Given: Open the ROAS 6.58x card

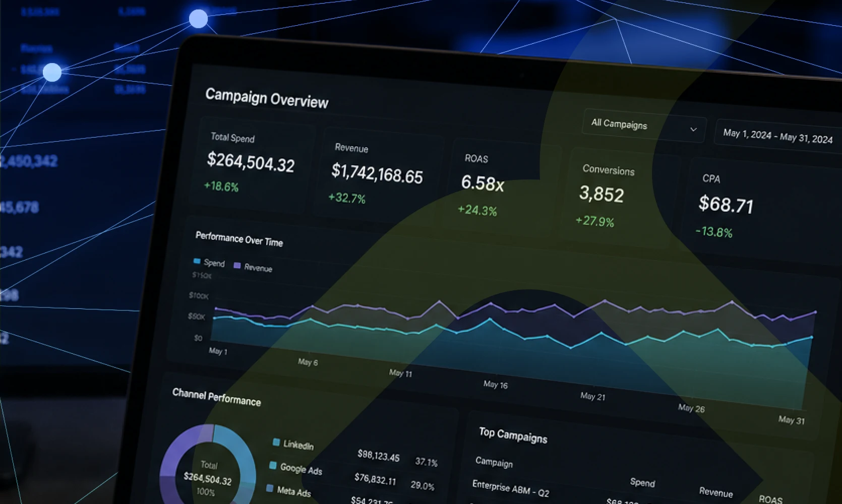Looking at the screenshot, I should 504,186.
